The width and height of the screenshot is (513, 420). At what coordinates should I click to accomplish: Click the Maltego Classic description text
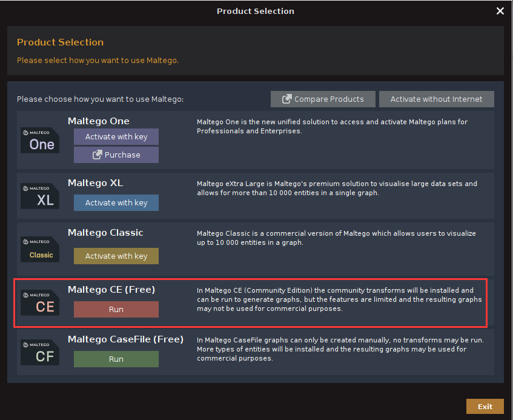[336, 238]
